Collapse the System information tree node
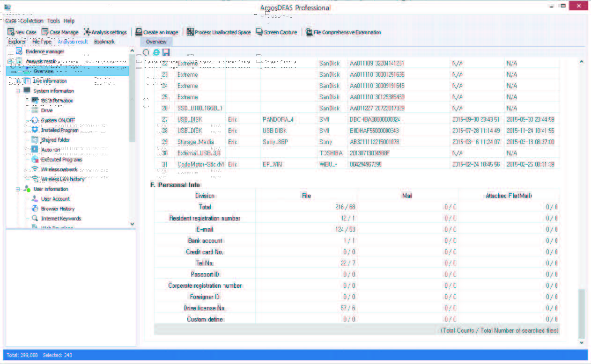The height and width of the screenshot is (364, 591). (18, 91)
